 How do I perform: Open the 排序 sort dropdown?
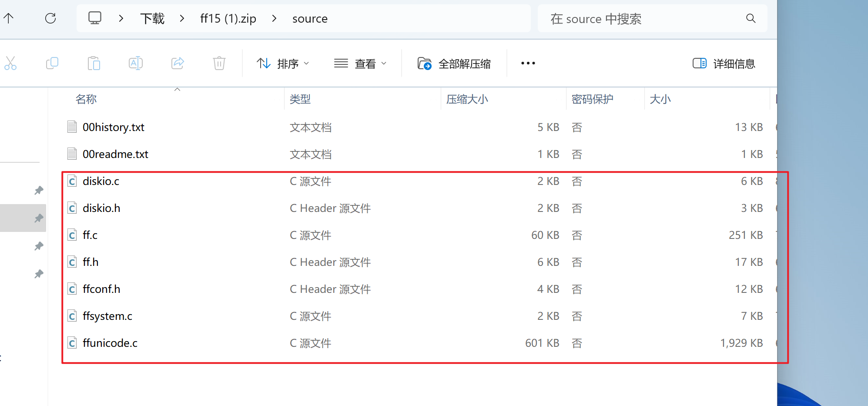click(x=283, y=64)
